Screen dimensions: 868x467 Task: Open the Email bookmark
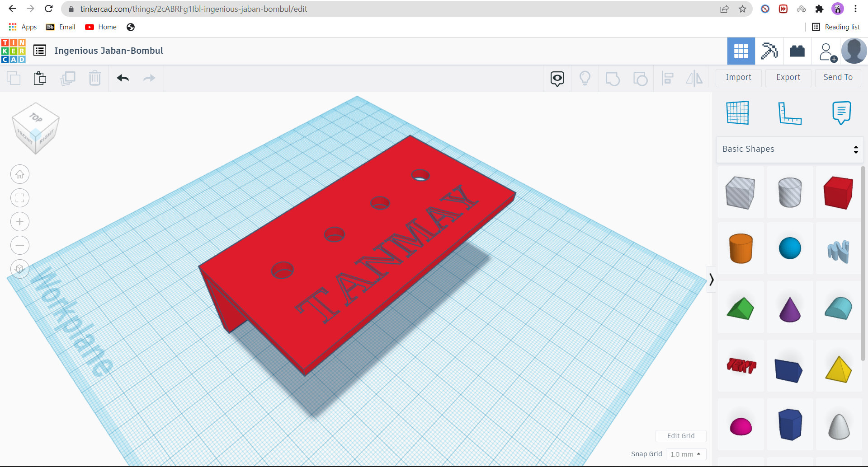(61, 27)
